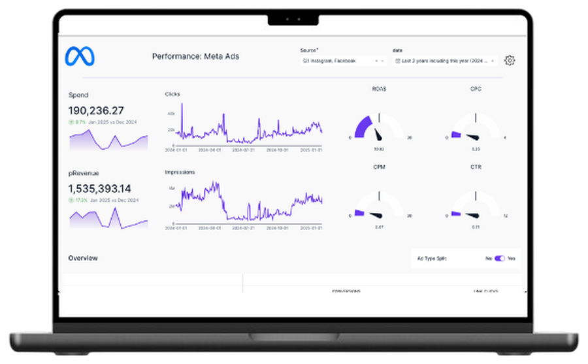Clear the Source filter selection
The height and width of the screenshot is (364, 588).
[x=376, y=61]
